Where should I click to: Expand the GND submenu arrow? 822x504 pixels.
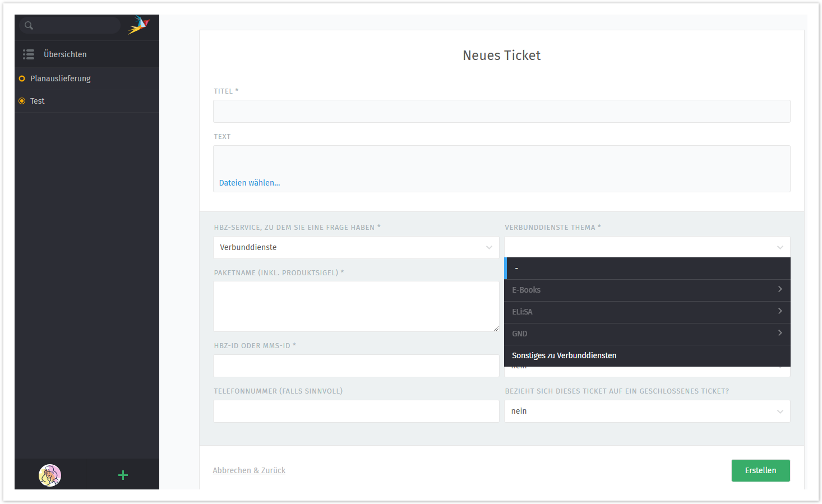coord(779,333)
